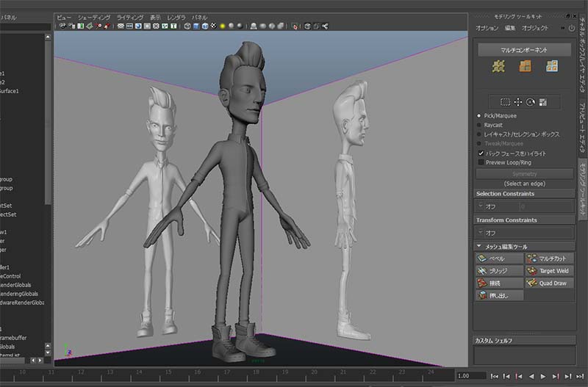
Task: Collapse the Selection Constraints section header
Action: (524, 194)
